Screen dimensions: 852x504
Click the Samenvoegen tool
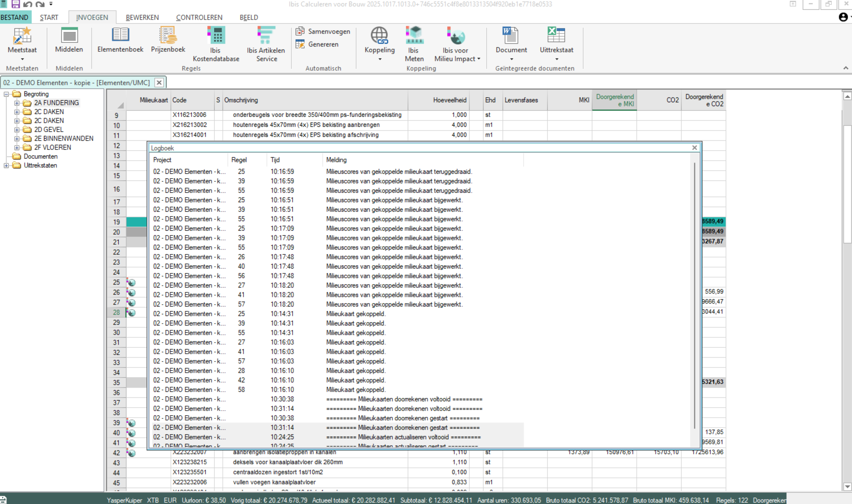point(322,31)
